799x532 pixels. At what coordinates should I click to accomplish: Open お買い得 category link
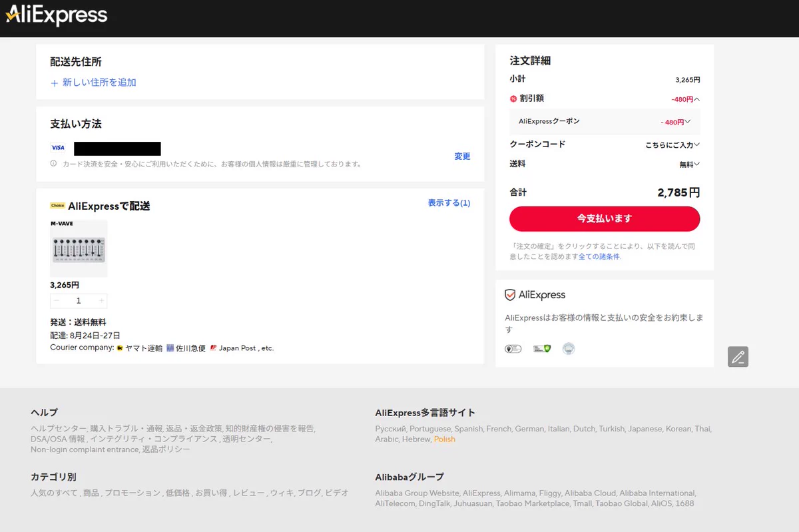pos(211,493)
